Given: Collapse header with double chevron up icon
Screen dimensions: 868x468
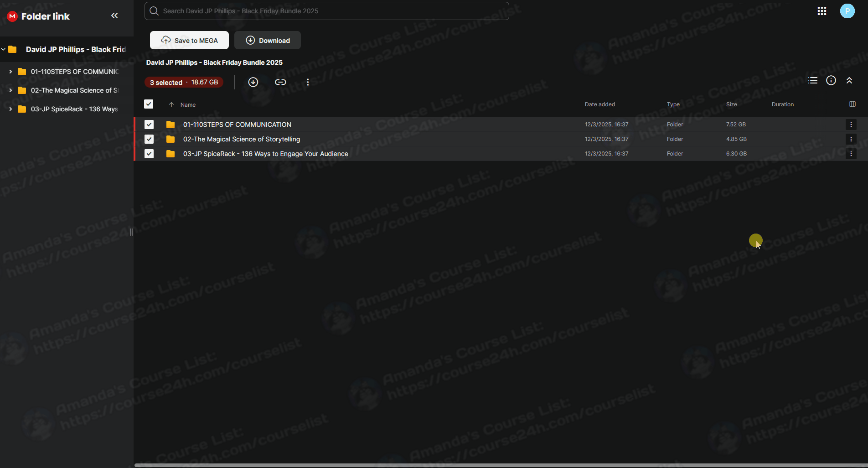Looking at the screenshot, I should (849, 81).
